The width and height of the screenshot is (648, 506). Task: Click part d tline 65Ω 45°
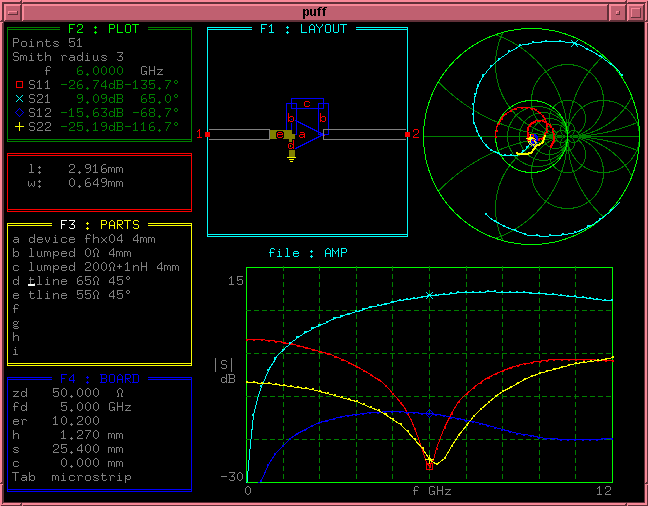click(x=72, y=281)
